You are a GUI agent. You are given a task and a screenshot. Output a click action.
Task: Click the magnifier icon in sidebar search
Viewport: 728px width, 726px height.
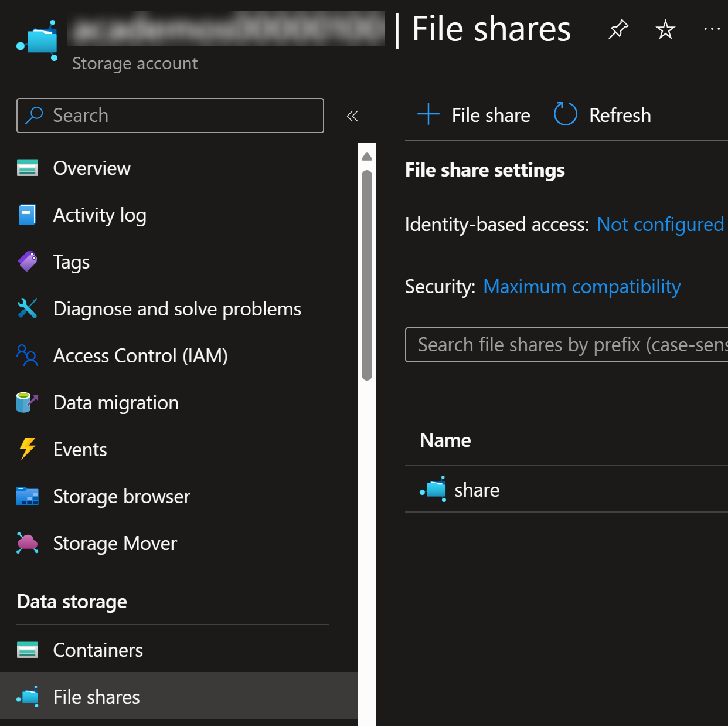[x=35, y=115]
